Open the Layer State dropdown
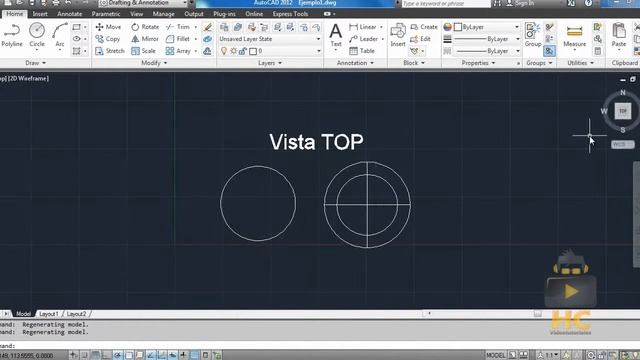The image size is (640, 360). (x=270, y=39)
